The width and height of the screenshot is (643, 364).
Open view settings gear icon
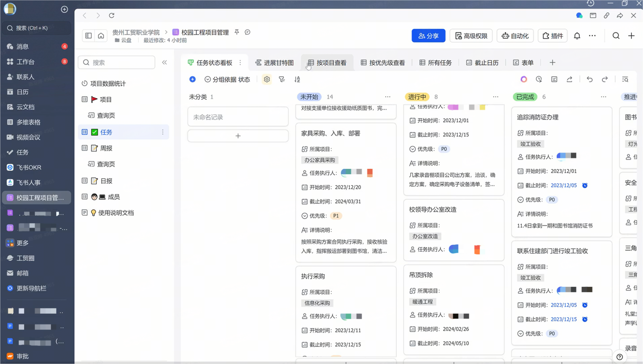(267, 79)
